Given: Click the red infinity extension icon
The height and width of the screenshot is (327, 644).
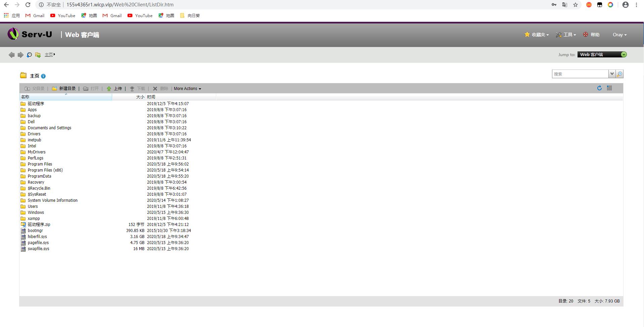Looking at the screenshot, I should tap(589, 5).
